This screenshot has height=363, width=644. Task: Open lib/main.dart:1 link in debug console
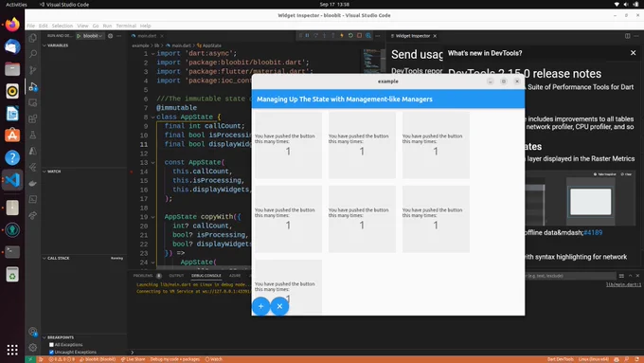pos(623,285)
